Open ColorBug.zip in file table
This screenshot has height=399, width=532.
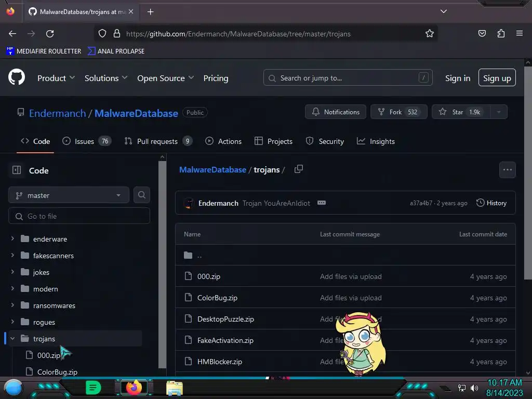pos(217,298)
